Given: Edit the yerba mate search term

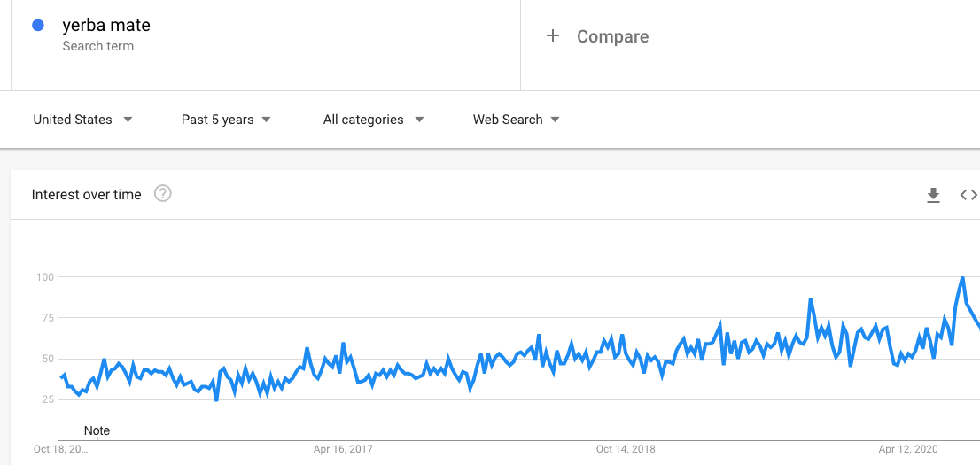Looking at the screenshot, I should point(106,26).
